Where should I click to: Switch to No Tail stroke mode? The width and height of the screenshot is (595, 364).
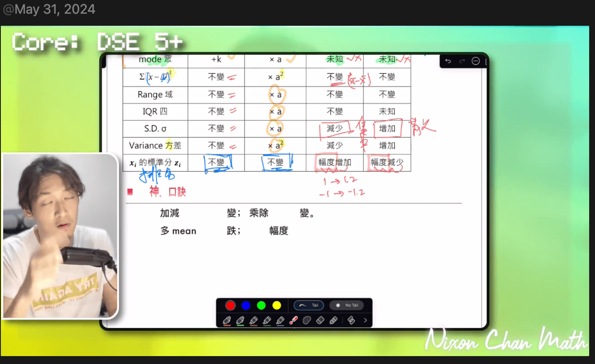[347, 305]
